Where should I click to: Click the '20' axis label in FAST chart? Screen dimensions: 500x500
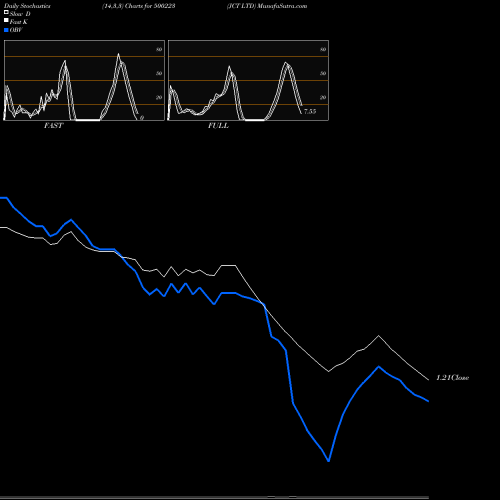[159, 97]
